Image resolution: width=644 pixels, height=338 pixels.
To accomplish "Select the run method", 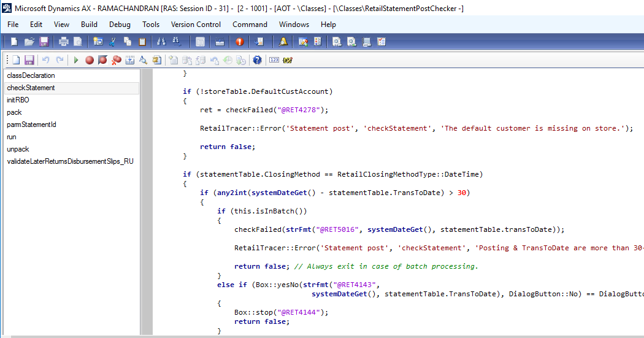I will click(x=12, y=137).
